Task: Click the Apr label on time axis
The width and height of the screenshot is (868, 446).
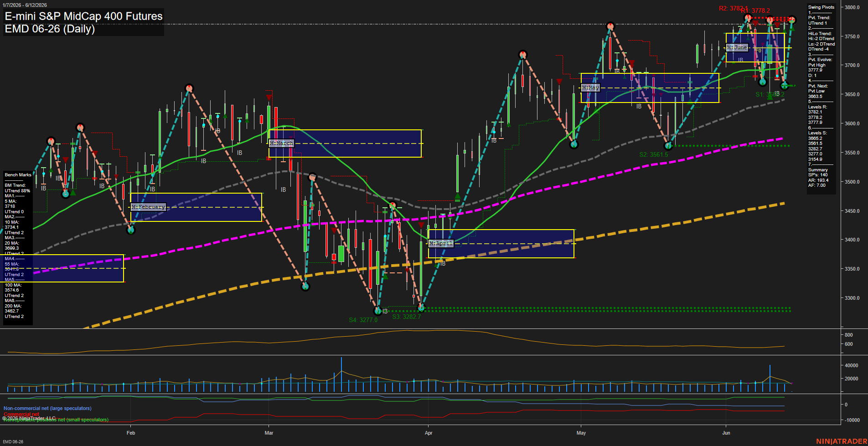Action: [429, 433]
